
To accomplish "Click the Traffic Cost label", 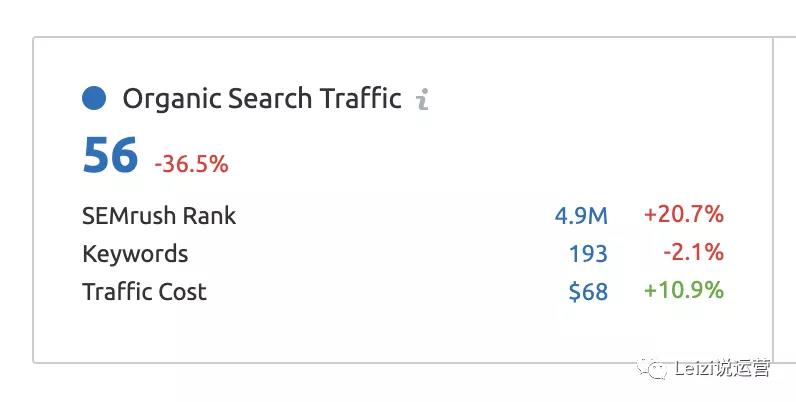I will (145, 292).
